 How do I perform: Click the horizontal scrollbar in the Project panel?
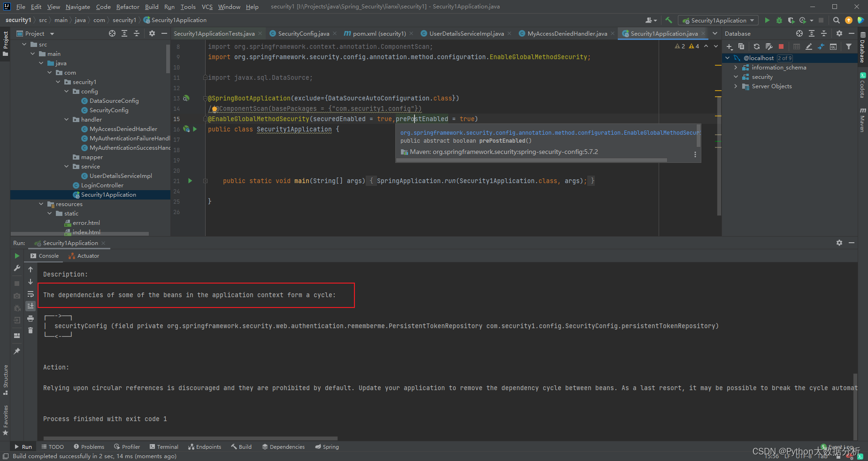click(80, 233)
